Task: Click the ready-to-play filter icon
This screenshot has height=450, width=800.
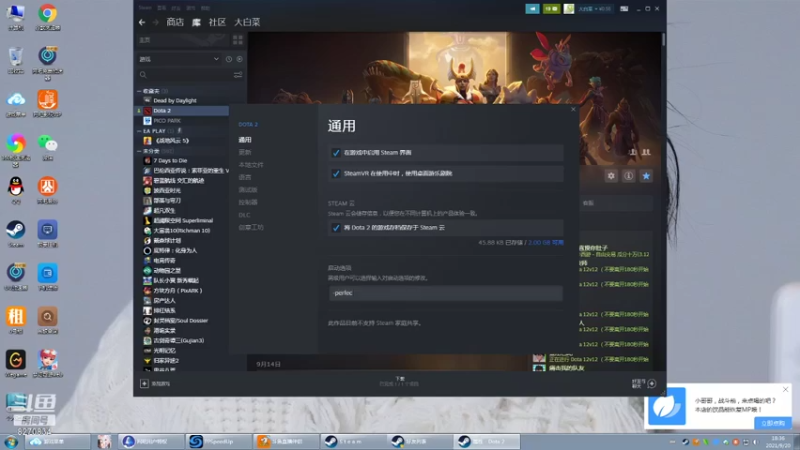Action: coord(239,59)
